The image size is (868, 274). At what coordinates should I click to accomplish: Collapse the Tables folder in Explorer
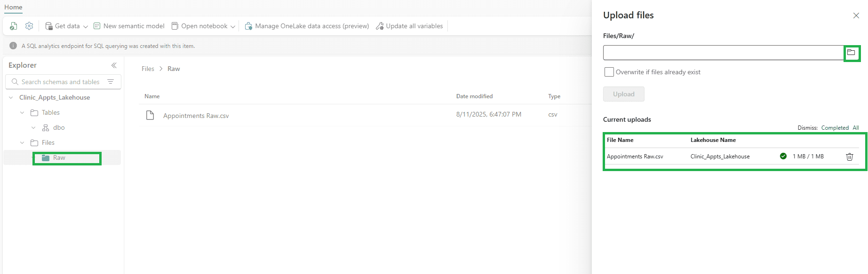click(22, 113)
